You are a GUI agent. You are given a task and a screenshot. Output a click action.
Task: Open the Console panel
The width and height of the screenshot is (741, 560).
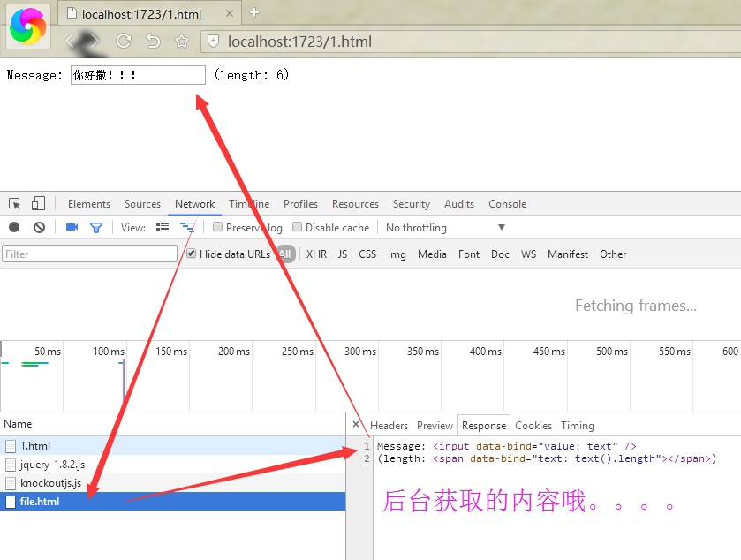507,204
